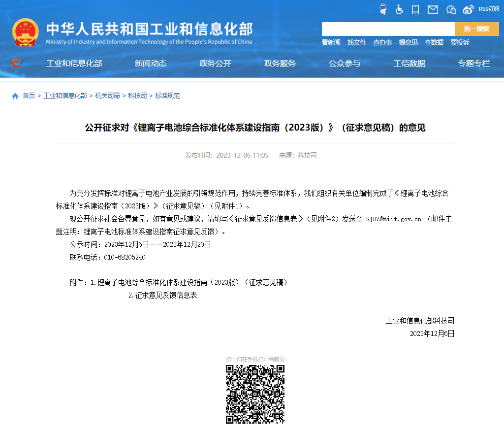Open the 提意见 quick link
Screen dimensions: 504x433
click(408, 42)
